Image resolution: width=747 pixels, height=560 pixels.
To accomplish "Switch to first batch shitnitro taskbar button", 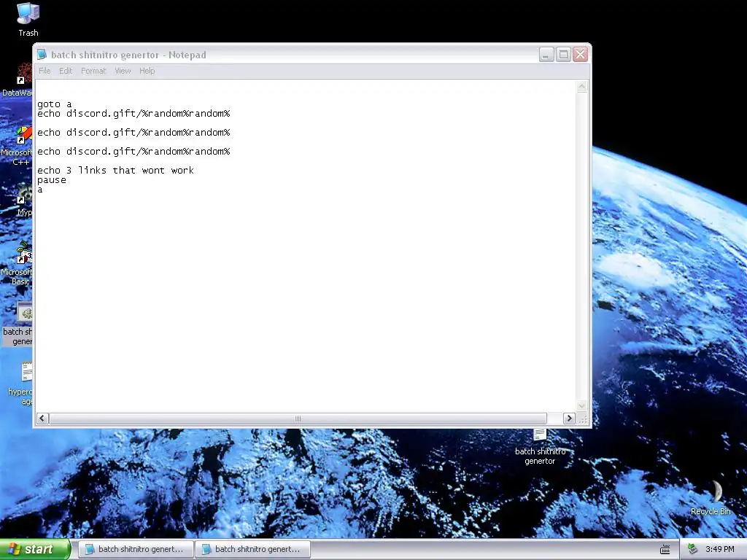I will 135,549.
